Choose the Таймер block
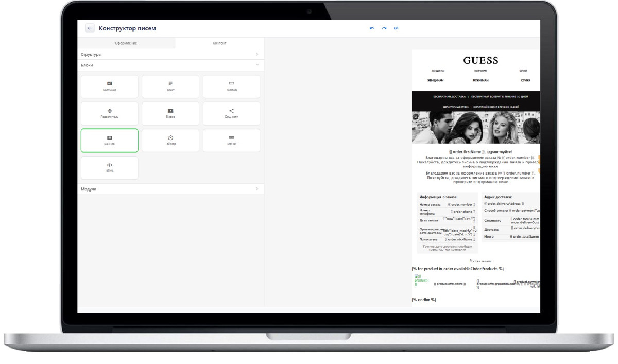The height and width of the screenshot is (364, 618). tap(170, 141)
